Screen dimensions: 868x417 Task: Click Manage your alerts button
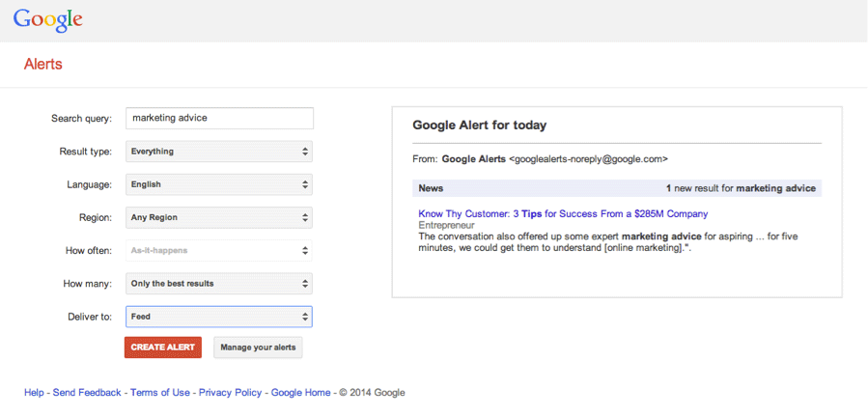pyautogui.click(x=258, y=347)
